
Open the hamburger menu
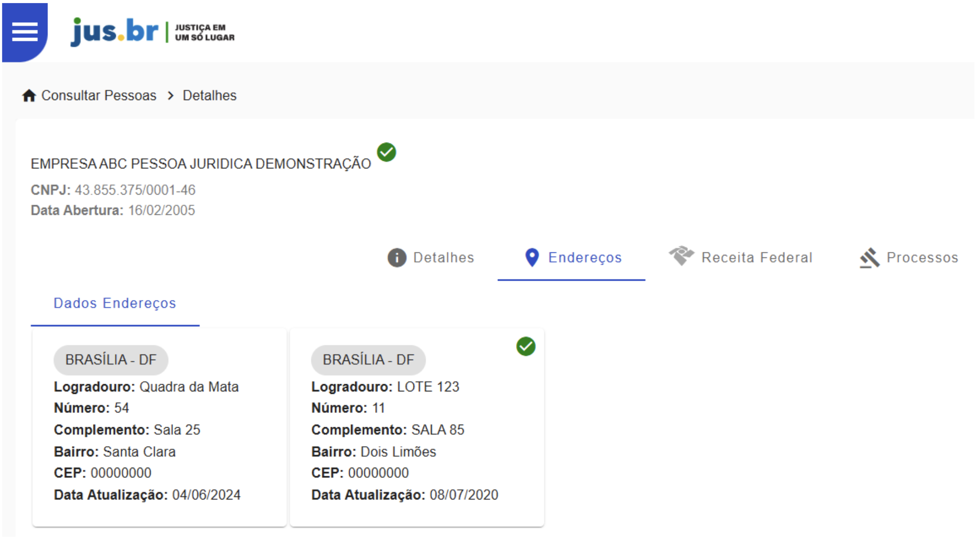tap(25, 32)
